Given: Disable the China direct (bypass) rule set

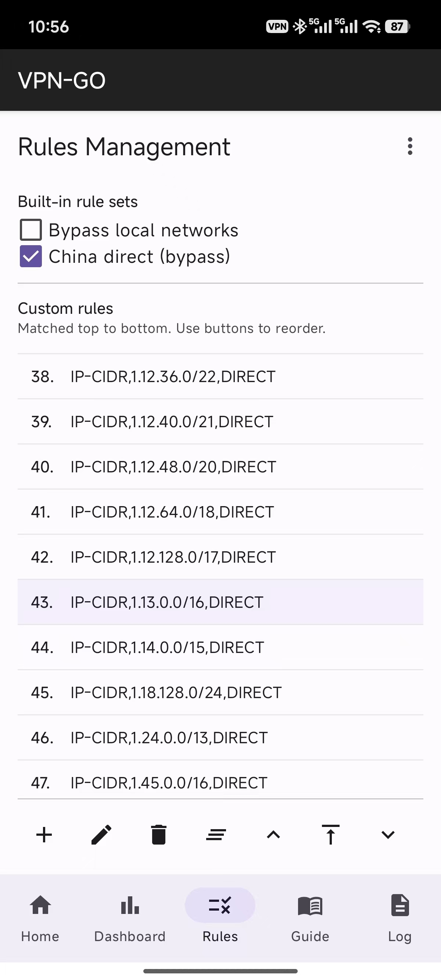Looking at the screenshot, I should [x=31, y=257].
